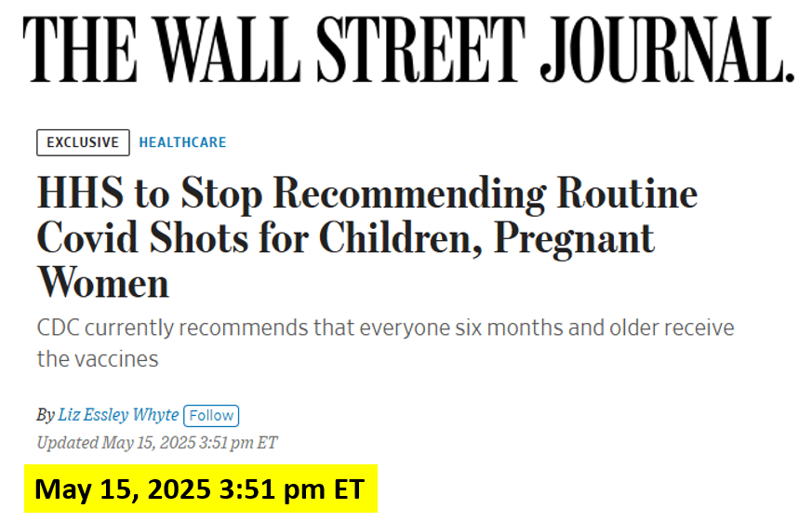This screenshot has height=522, width=812.
Task: Follow author Liz Essley Whyte
Action: pyautogui.click(x=211, y=416)
